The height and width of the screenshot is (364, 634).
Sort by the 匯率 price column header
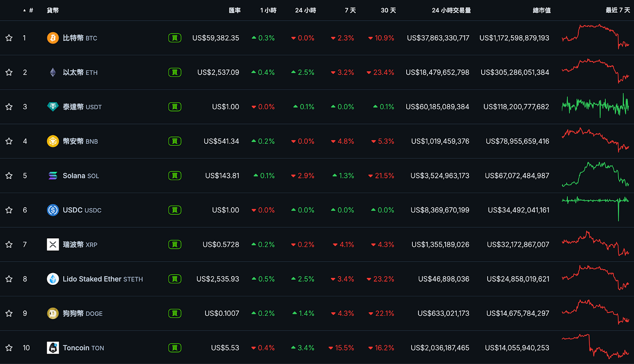(x=235, y=10)
